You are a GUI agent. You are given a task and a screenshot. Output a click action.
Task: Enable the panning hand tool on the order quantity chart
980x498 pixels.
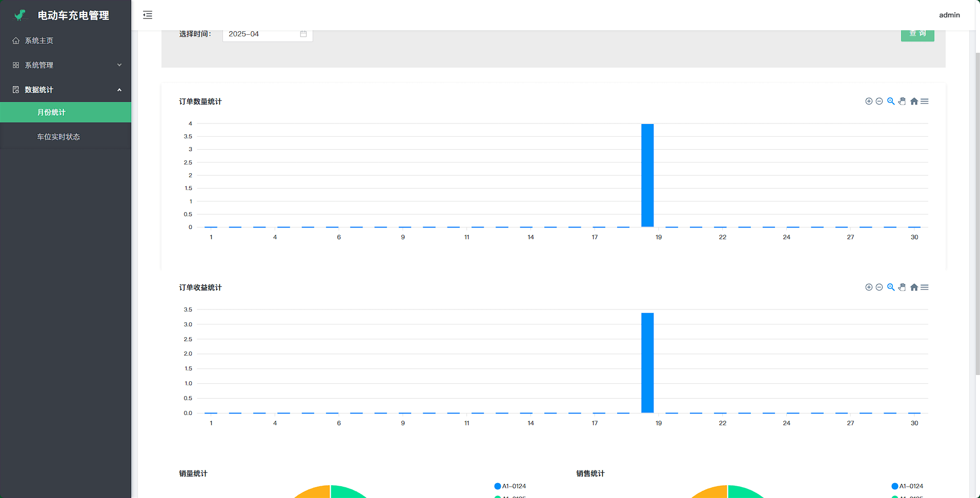tap(902, 101)
